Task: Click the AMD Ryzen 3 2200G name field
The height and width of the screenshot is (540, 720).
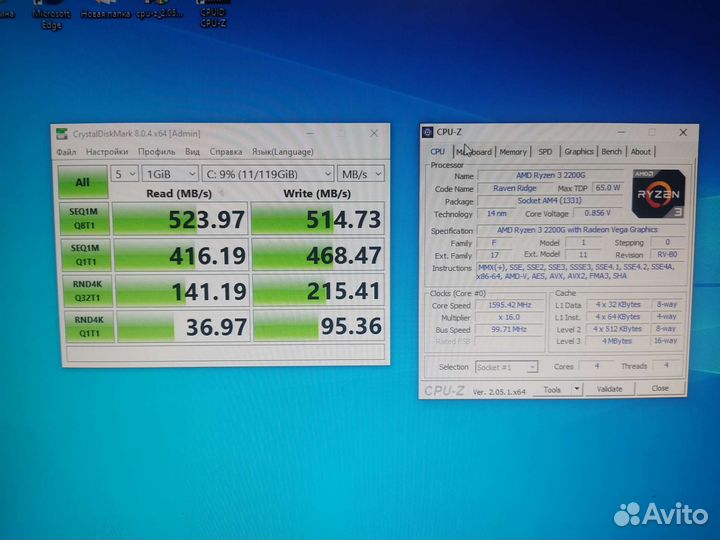Action: (551, 175)
